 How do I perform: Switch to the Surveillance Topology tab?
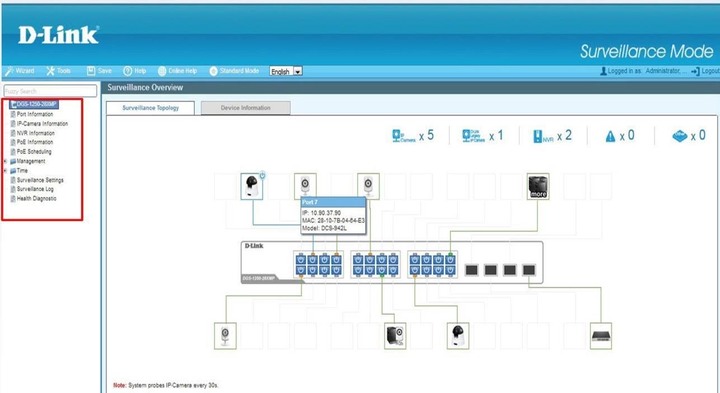(x=151, y=108)
